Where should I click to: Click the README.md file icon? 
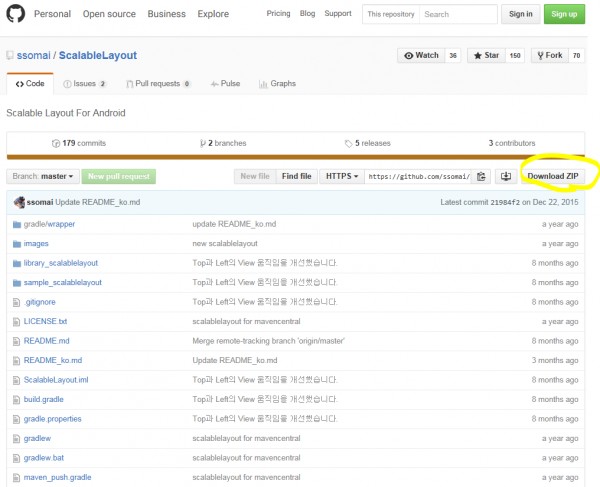point(16,341)
